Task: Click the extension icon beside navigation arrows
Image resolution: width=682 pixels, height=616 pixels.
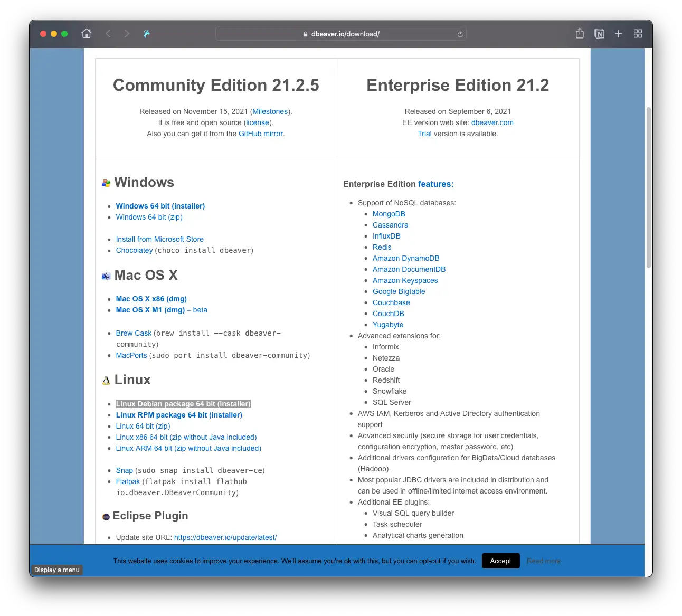Action: click(147, 34)
